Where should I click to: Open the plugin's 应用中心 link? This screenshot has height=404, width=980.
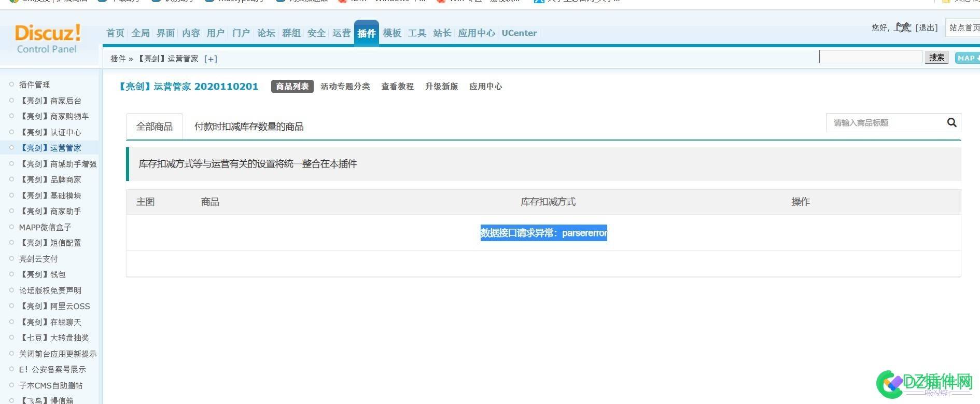(x=486, y=87)
